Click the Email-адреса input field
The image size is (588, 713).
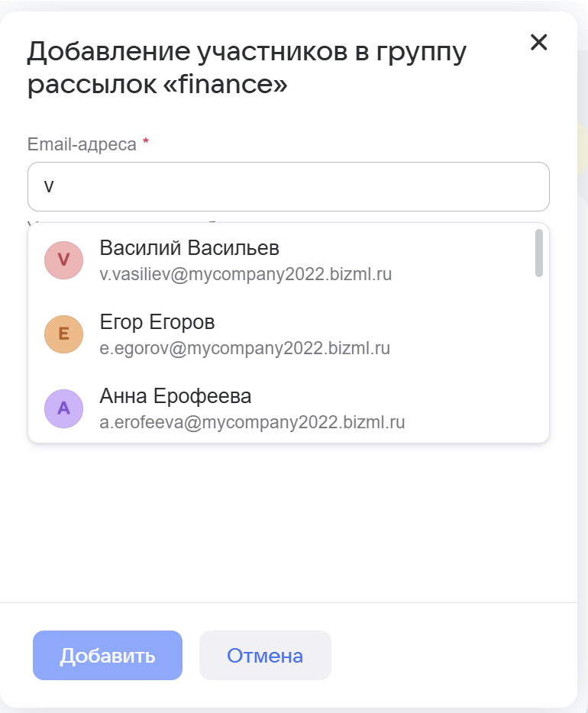click(x=289, y=186)
